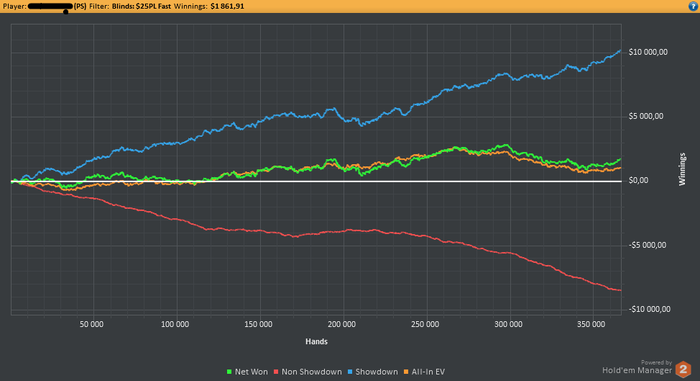Click the blue help icon in header
Viewport: 700px width, 381px height.
coord(693,6)
